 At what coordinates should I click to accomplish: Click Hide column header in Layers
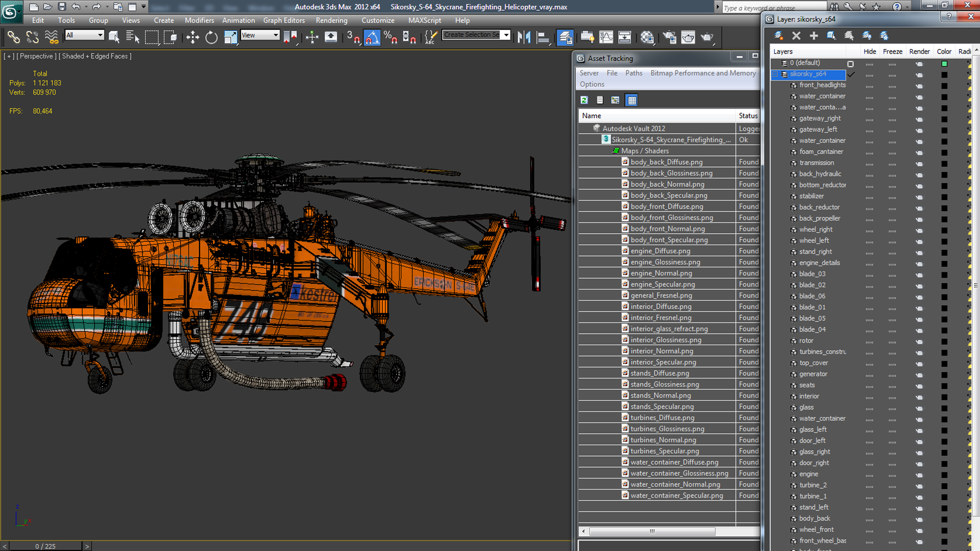tap(870, 52)
